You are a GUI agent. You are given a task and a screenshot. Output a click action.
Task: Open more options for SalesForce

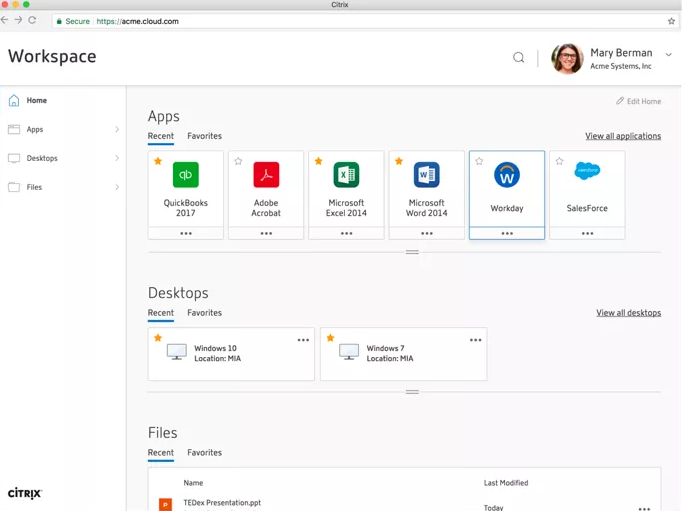[587, 234]
